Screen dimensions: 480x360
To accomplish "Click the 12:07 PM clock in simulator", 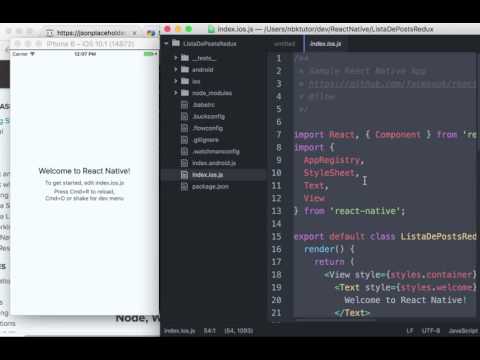I will (x=85, y=54).
